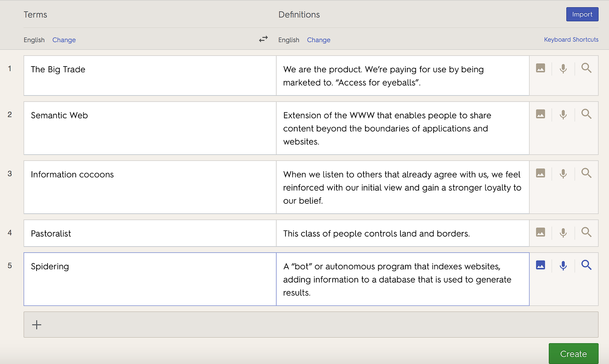Record audio for the Pastoralist card

[563, 232]
